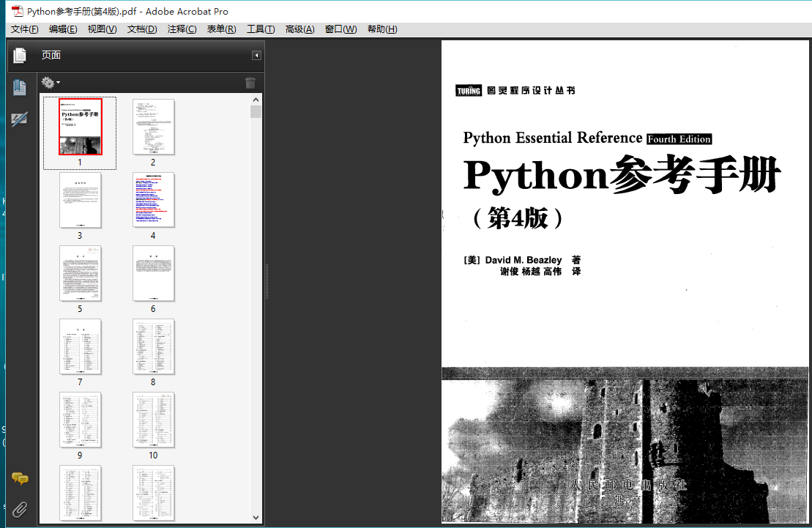
Task: Select page 1 thumbnail
Action: point(81,127)
